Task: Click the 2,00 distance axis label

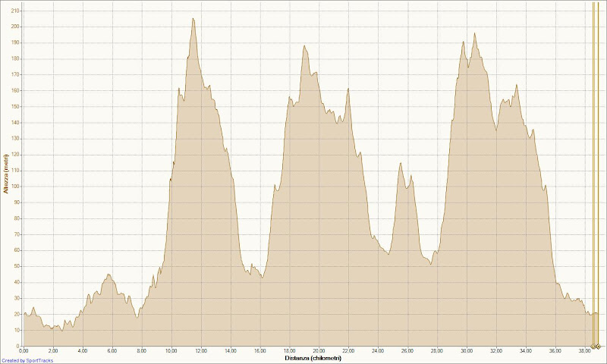Action: coord(53,351)
